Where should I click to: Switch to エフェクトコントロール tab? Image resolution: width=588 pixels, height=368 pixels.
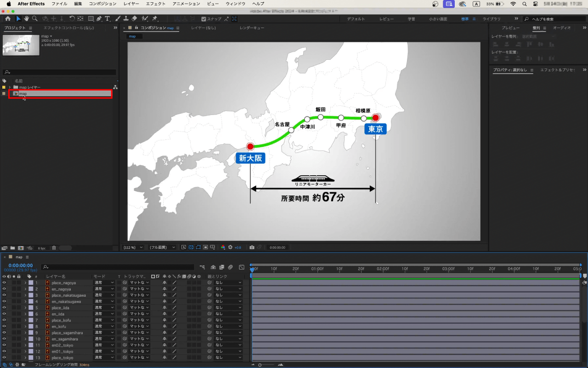[x=68, y=28]
